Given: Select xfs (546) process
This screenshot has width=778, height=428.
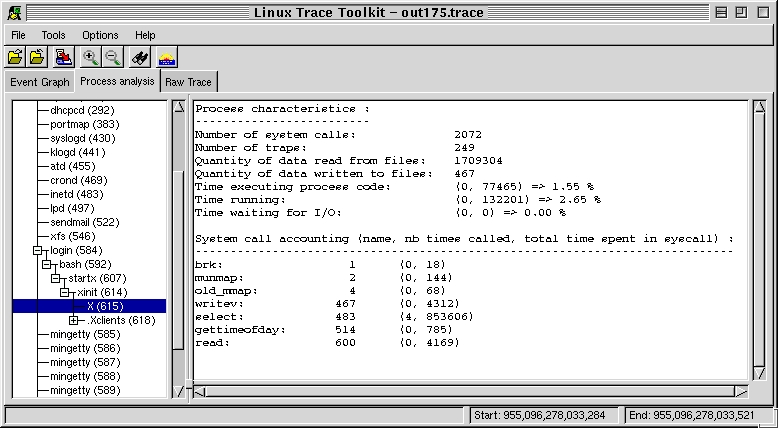Looking at the screenshot, I should click(72, 236).
